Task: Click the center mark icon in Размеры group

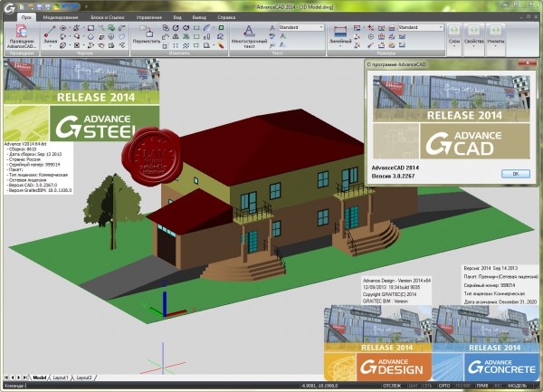Action: (371, 36)
